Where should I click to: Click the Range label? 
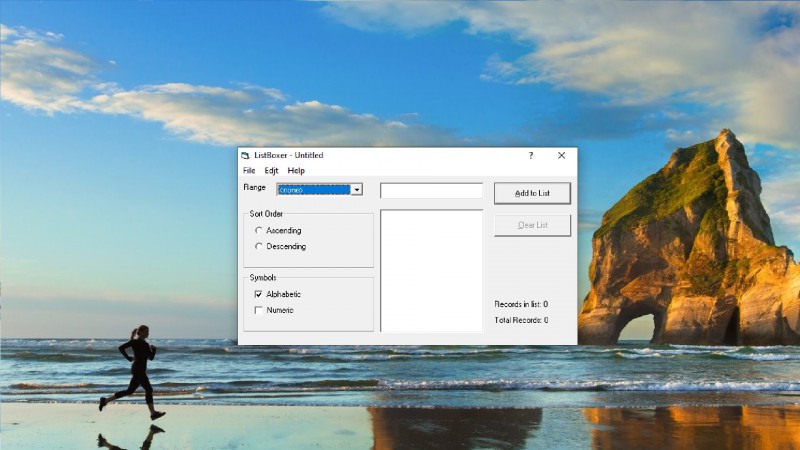(x=255, y=187)
